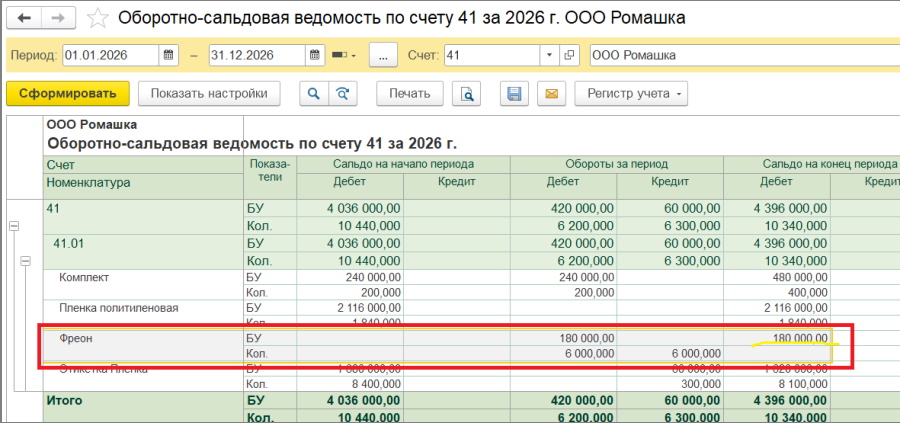Image resolution: width=900 pixels, height=423 pixels.
Task: Open calendar for period end date
Action: [316, 55]
